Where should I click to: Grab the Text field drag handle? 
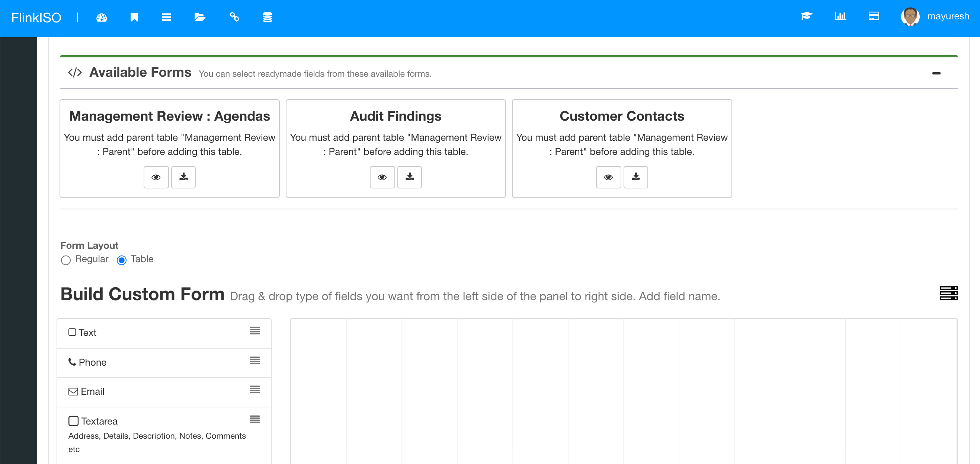coord(254,331)
